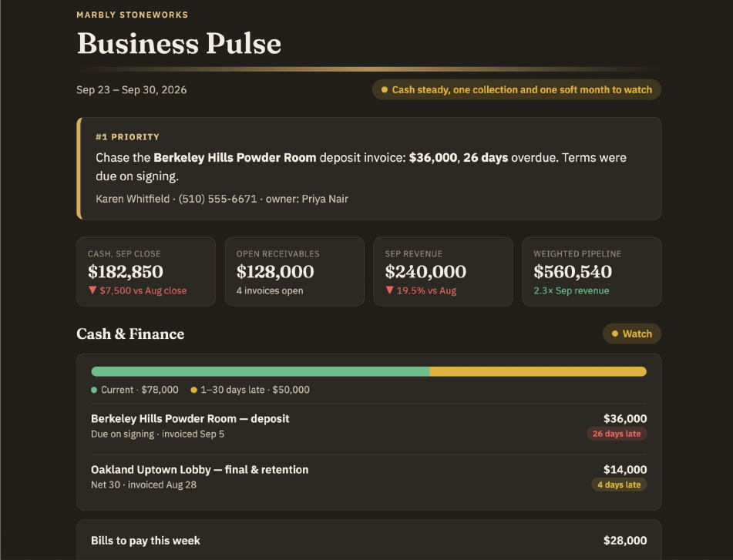Click the $182,850 cash value
This screenshot has height=560, width=733.
pyautogui.click(x=126, y=272)
